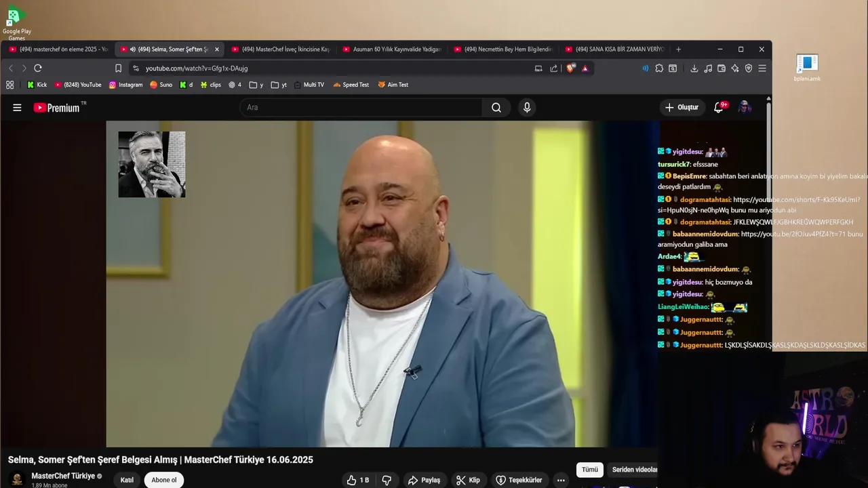Switch to SANA KISA BİR ZAMAN tab
Screen dimensions: 868x488
pos(614,49)
